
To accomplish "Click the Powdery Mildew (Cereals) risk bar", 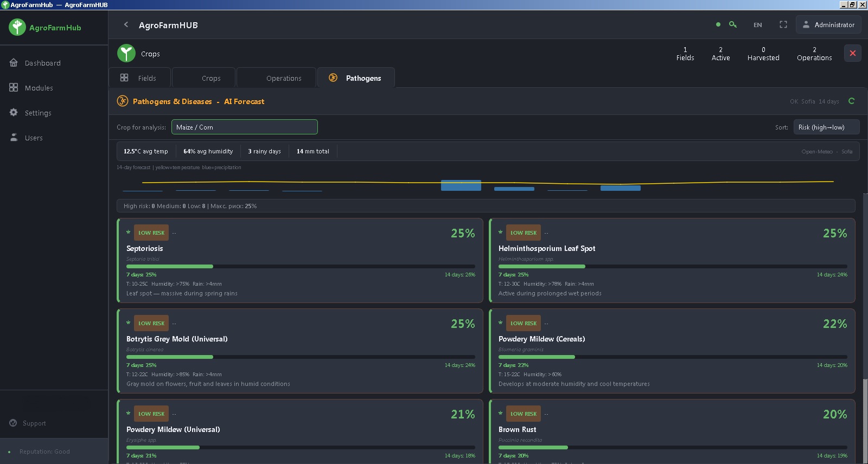I will 673,357.
